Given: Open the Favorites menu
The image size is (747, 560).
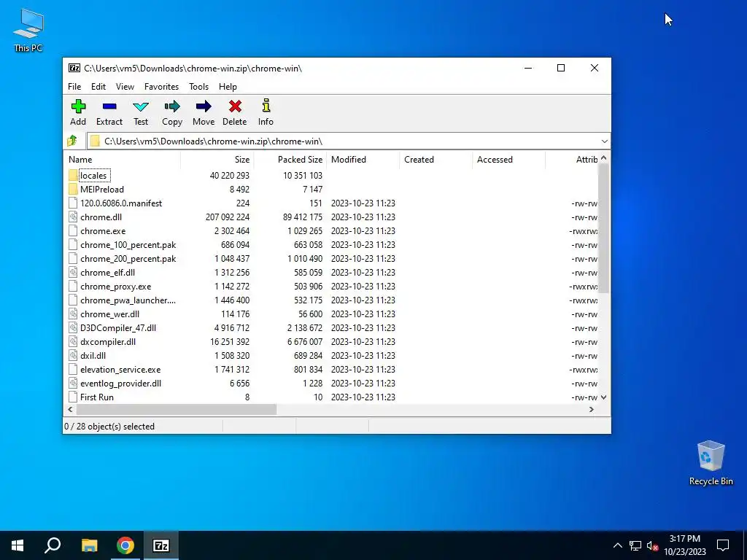Looking at the screenshot, I should 161,87.
